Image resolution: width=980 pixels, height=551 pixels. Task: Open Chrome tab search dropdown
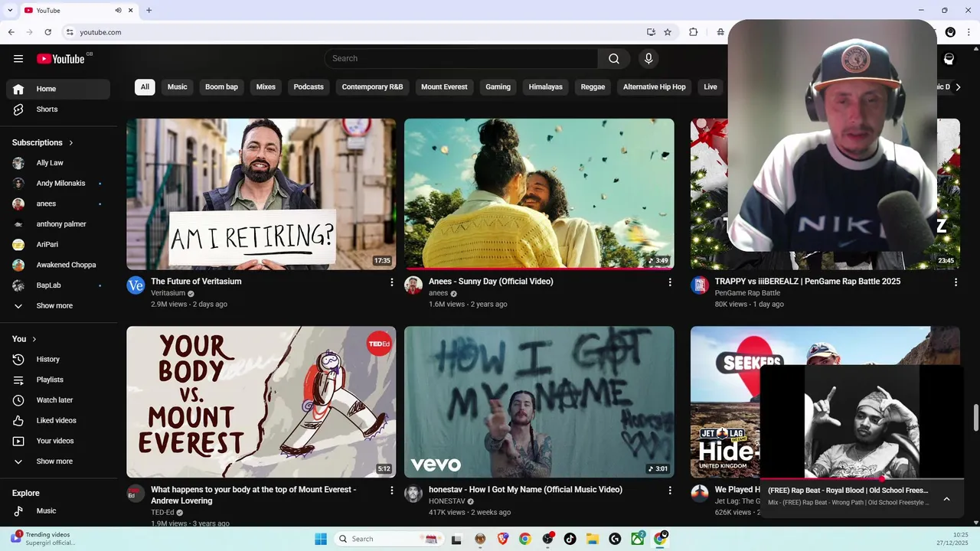pos(11,11)
